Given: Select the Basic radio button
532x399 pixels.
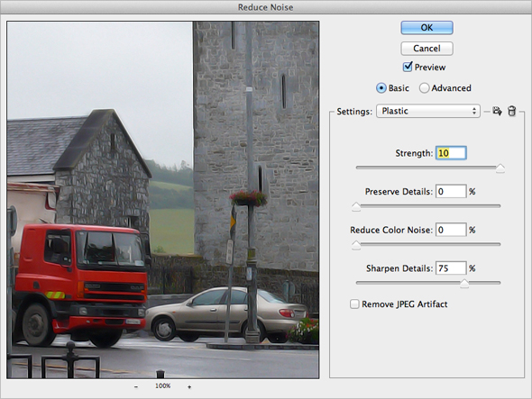Looking at the screenshot, I should coord(381,88).
